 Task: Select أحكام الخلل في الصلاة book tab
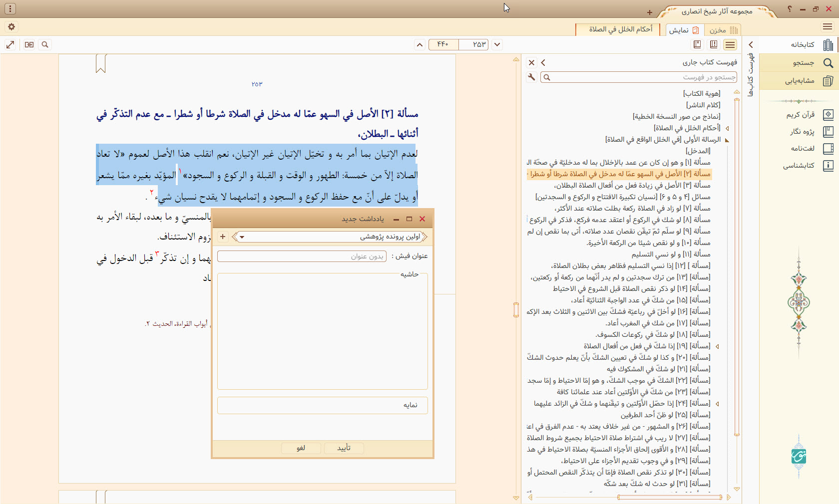(618, 29)
